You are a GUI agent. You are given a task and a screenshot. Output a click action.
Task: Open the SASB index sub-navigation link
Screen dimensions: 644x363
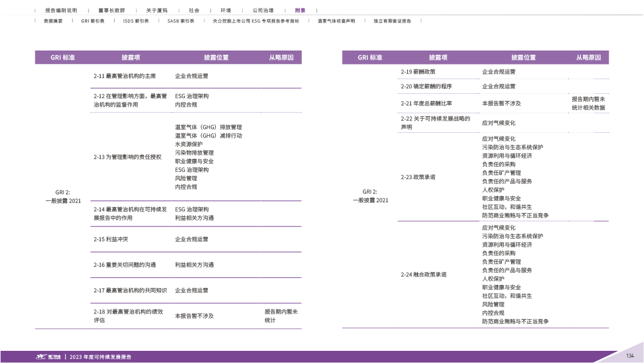point(181,21)
